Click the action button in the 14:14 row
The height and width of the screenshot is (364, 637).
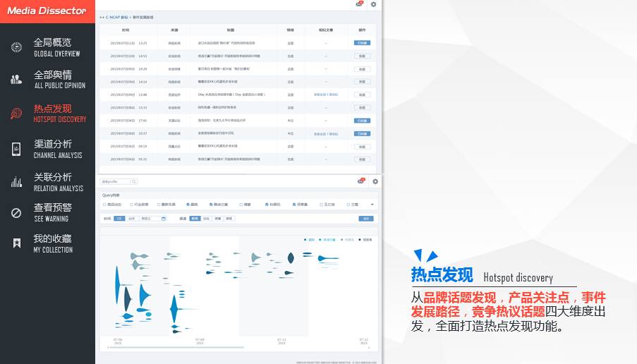point(362,82)
